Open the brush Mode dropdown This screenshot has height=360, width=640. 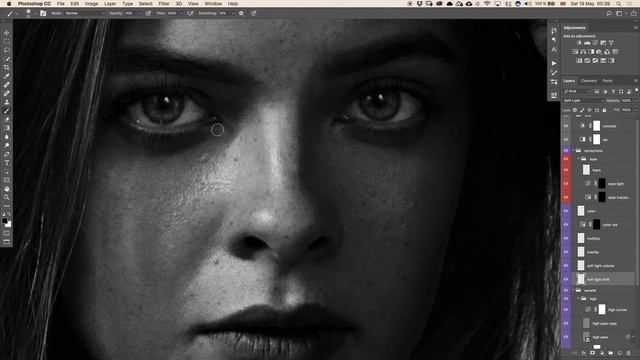tap(84, 13)
